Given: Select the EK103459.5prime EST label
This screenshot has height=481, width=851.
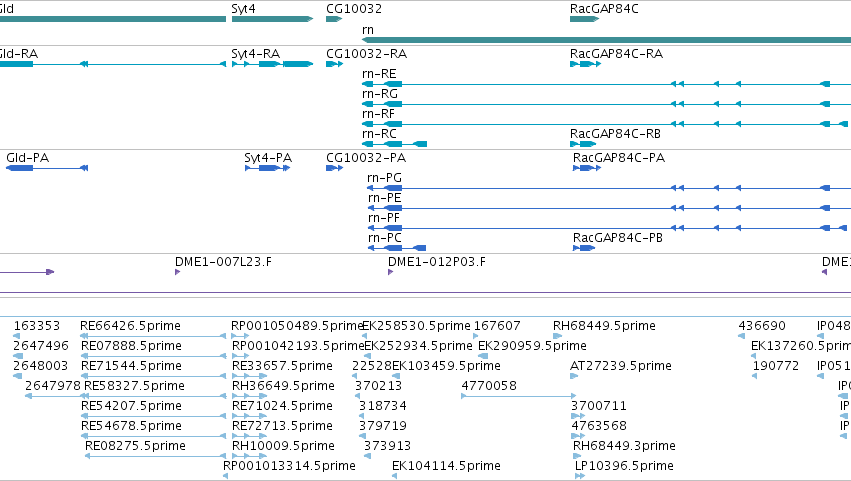Looking at the screenshot, I should pyautogui.click(x=446, y=366).
